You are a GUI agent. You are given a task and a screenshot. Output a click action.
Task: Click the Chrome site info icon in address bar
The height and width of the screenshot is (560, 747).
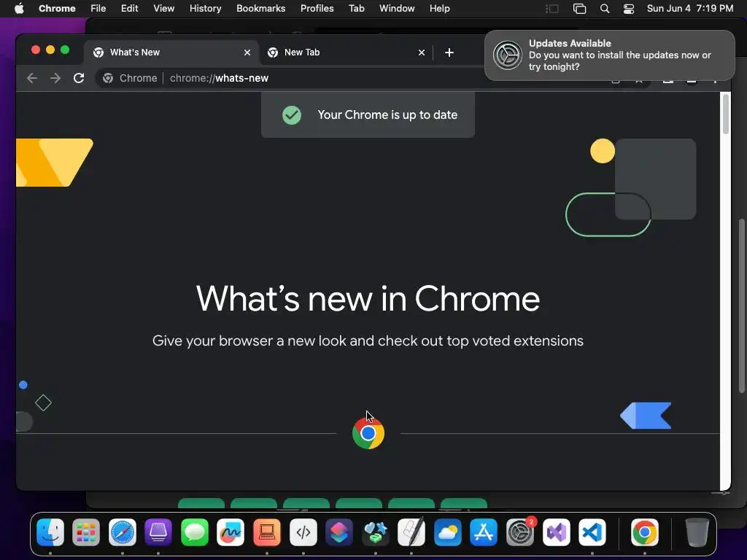point(108,78)
